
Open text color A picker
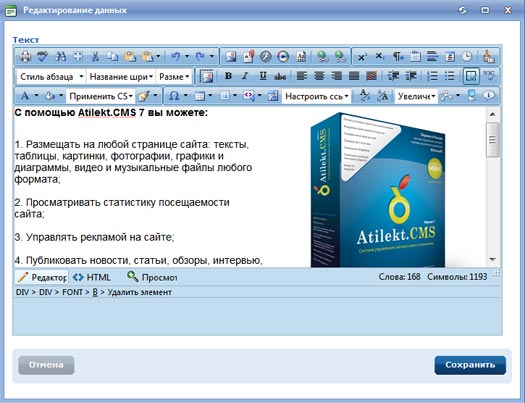point(25,96)
